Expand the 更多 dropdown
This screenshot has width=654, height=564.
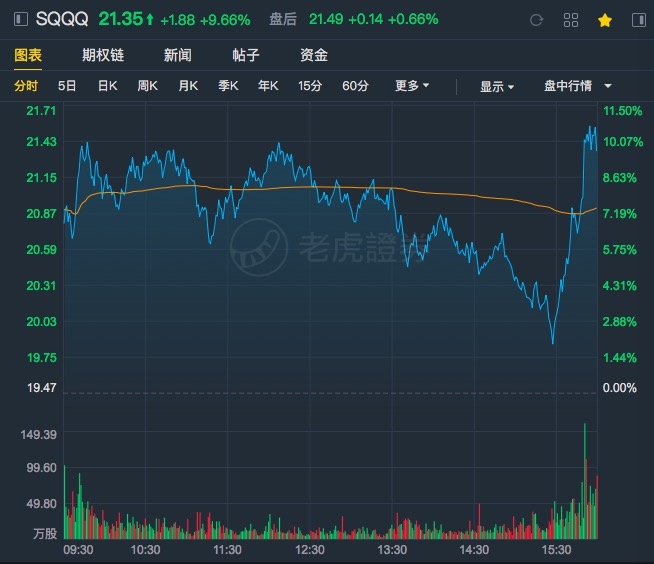tap(412, 86)
